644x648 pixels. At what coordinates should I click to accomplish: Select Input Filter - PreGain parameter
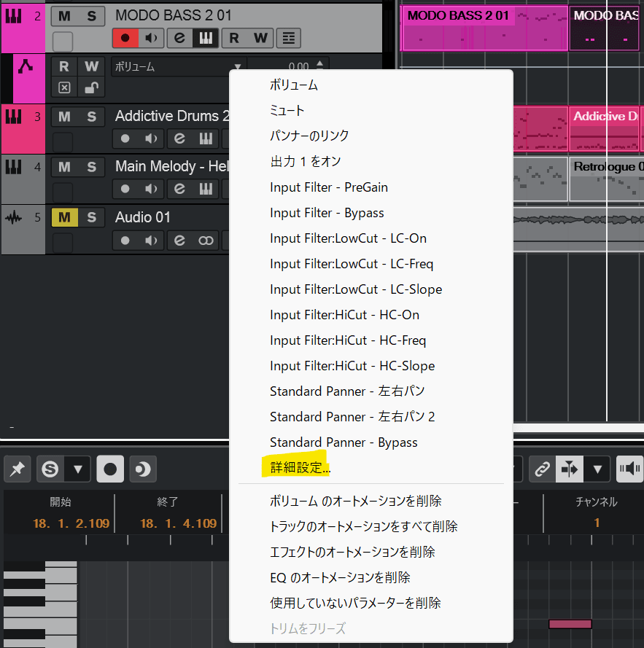click(x=371, y=187)
